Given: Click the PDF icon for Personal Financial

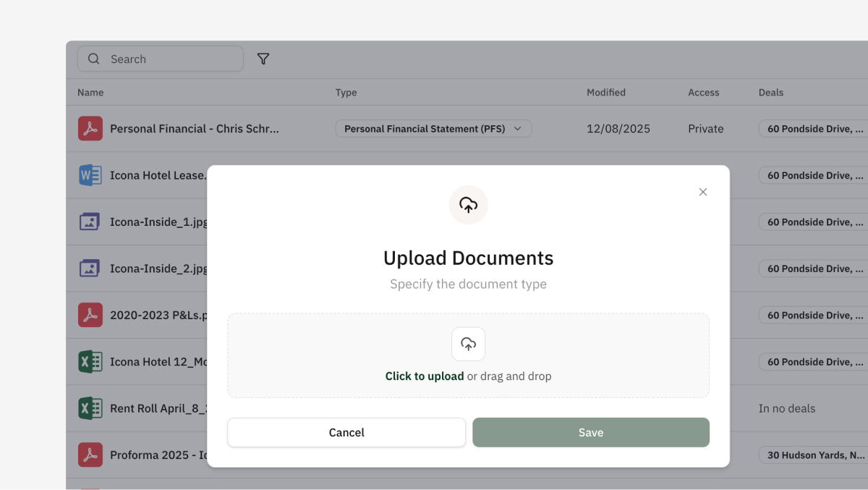Looking at the screenshot, I should (x=90, y=129).
